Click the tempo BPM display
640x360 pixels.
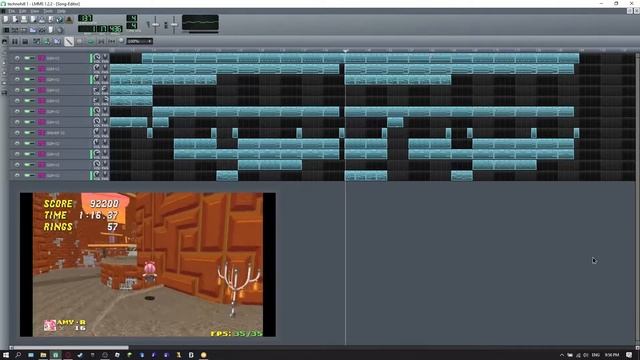pyautogui.click(x=85, y=18)
